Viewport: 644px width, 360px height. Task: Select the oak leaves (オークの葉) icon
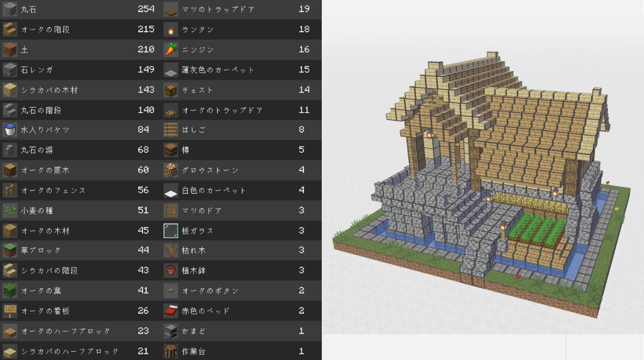[x=10, y=291]
